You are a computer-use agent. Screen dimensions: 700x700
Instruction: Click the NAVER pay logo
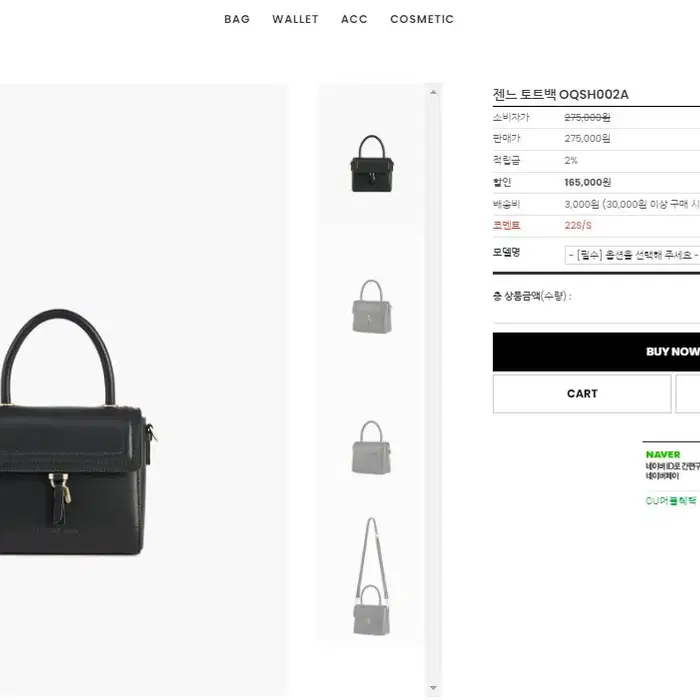point(663,454)
